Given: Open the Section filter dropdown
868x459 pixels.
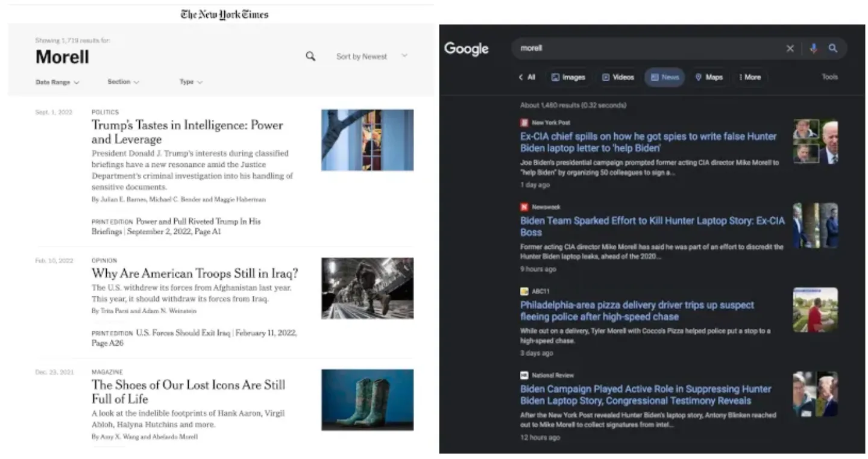Looking at the screenshot, I should coord(123,82).
